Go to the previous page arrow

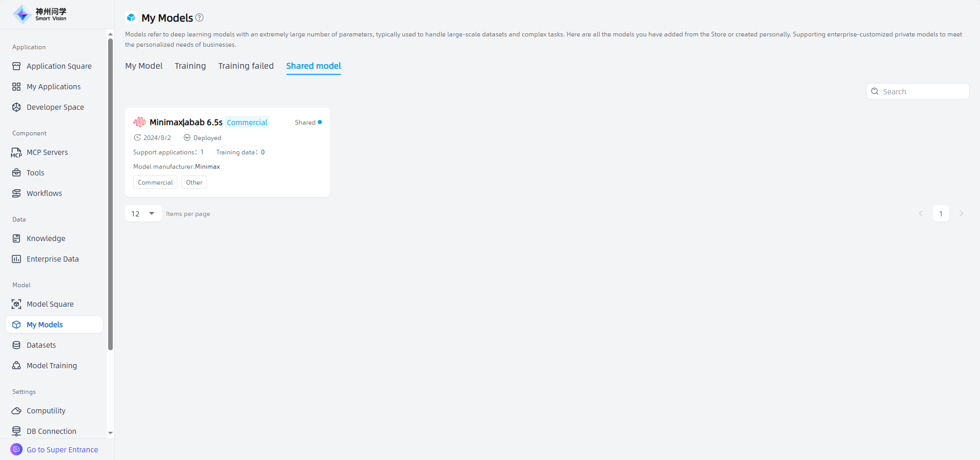pyautogui.click(x=921, y=213)
